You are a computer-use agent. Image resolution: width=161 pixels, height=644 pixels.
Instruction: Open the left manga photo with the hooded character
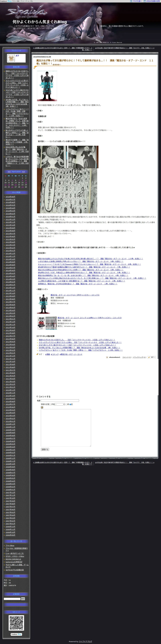[52, 157]
